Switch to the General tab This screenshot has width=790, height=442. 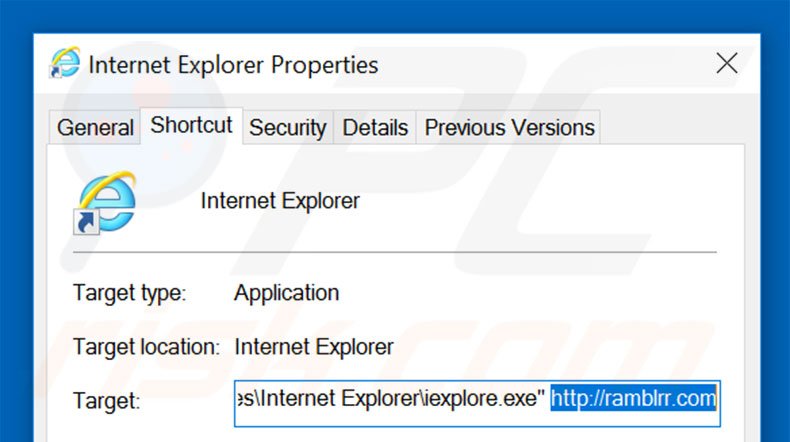pyautogui.click(x=95, y=128)
